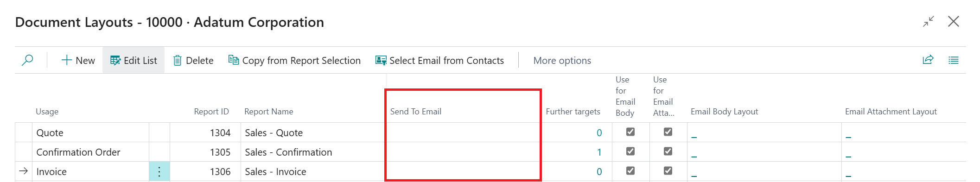
Task: Open the Usage field for the Quote row
Action: pos(90,132)
